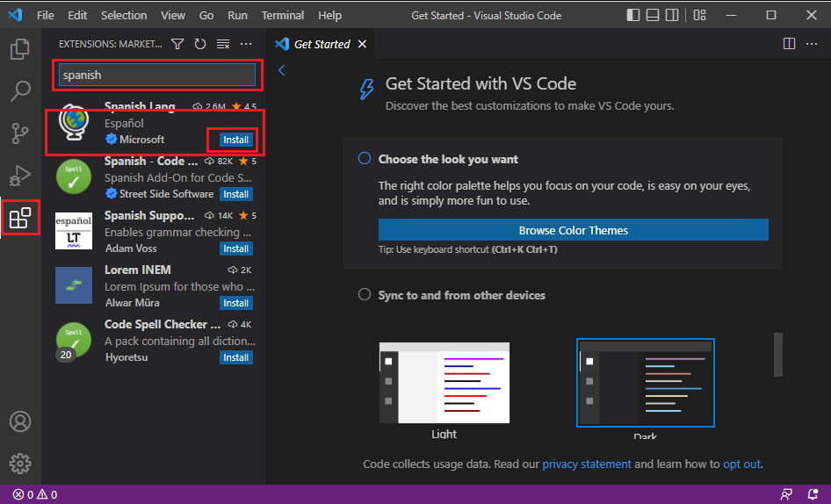Choose the Light theme preview
The image size is (831, 504).
(x=444, y=383)
